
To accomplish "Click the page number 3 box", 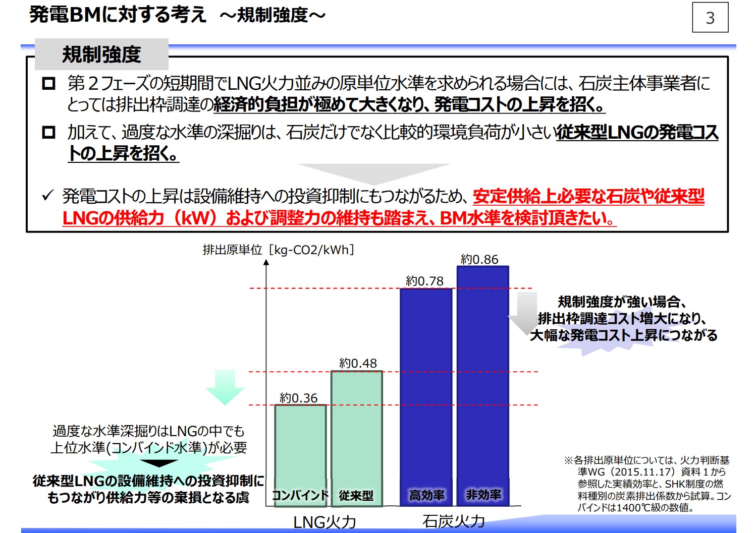I will (710, 18).
